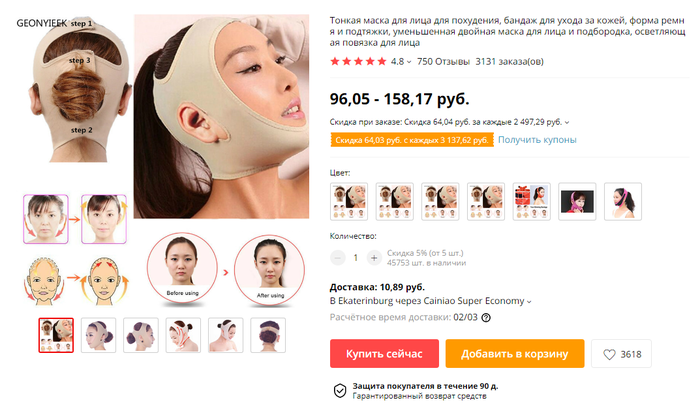The width and height of the screenshot is (700, 409).
Task: Select the red gift box color option
Action: tap(532, 201)
